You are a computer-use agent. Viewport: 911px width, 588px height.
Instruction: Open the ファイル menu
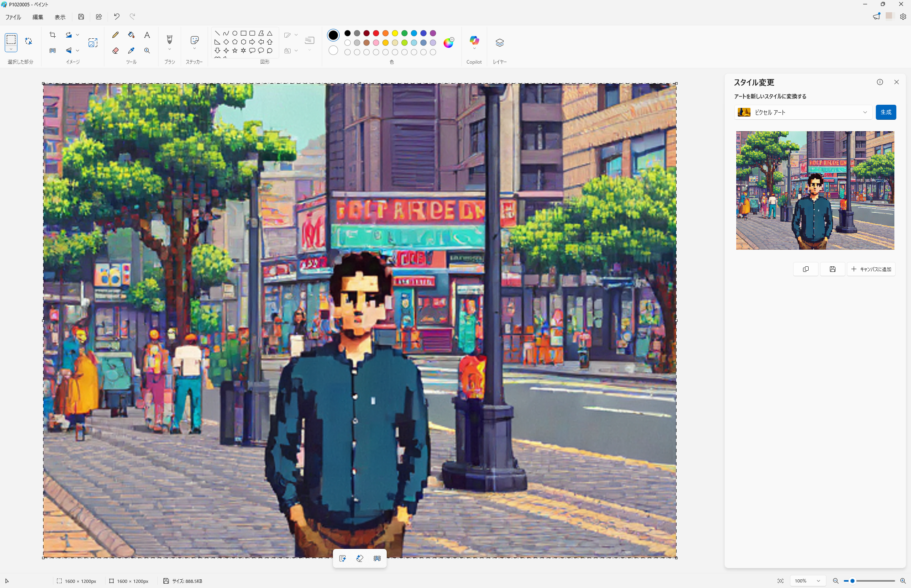[x=13, y=17]
